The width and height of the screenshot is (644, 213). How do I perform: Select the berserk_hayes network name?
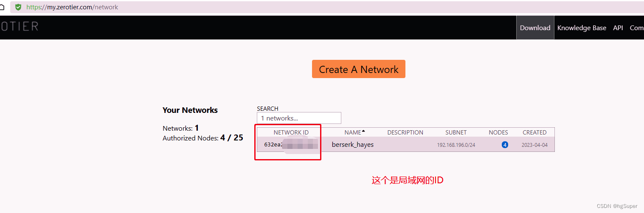(353, 145)
